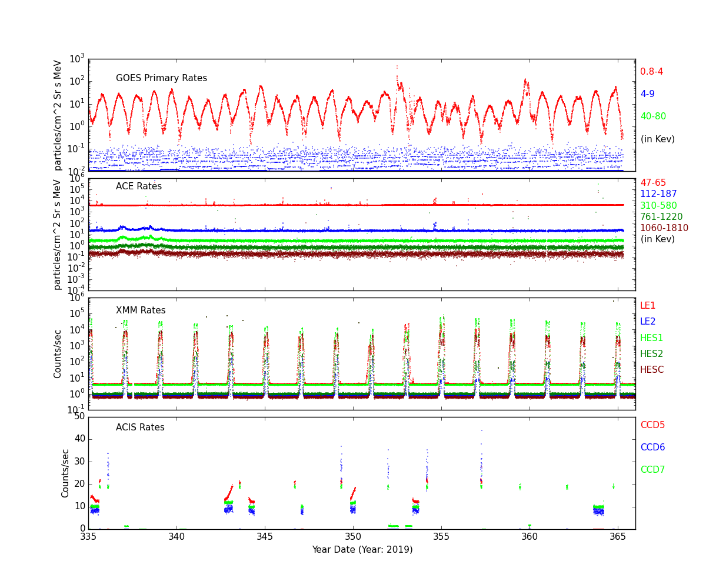Click the HESC legend label
Image resolution: width=706 pixels, height=588 pixels.
coord(652,370)
